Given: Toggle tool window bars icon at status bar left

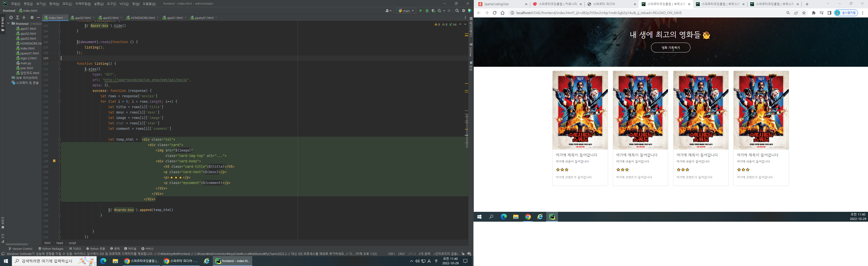Looking at the screenshot, I should [x=3, y=254].
